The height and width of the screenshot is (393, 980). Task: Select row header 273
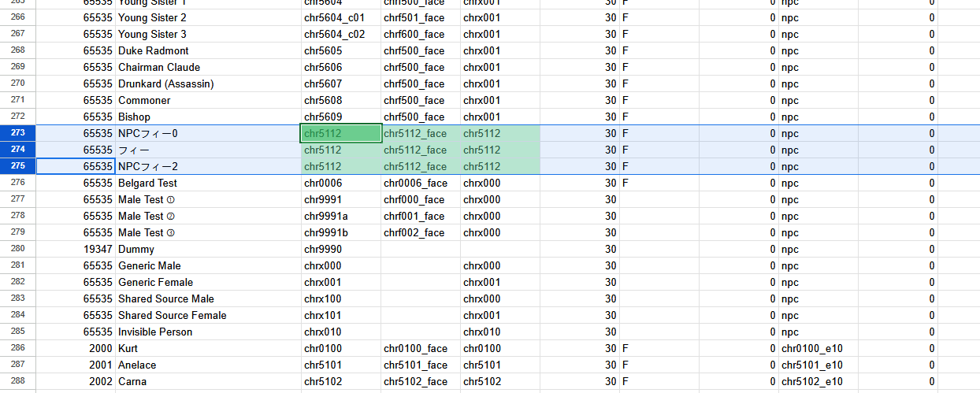[18, 133]
